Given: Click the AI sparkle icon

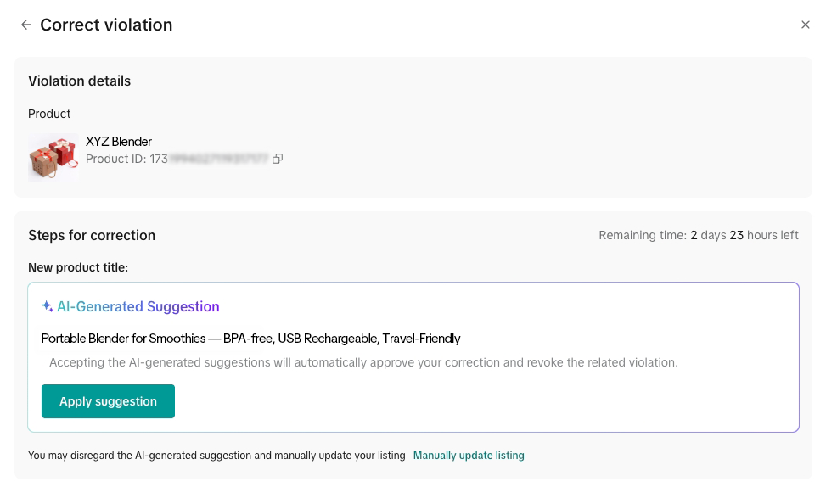Looking at the screenshot, I should pos(47,306).
